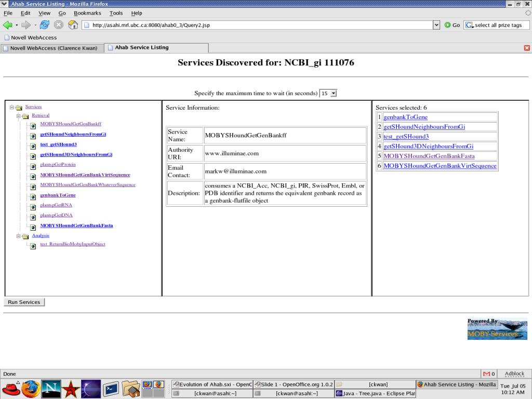Click the Stop loading icon
The width and height of the screenshot is (532, 399).
pyautogui.click(x=59, y=25)
